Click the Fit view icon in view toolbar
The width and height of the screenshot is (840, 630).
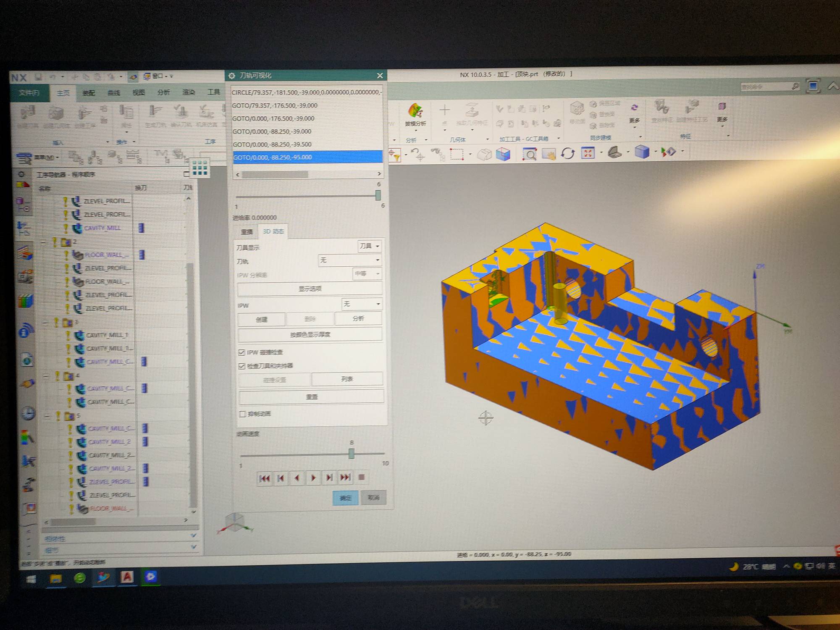(588, 153)
